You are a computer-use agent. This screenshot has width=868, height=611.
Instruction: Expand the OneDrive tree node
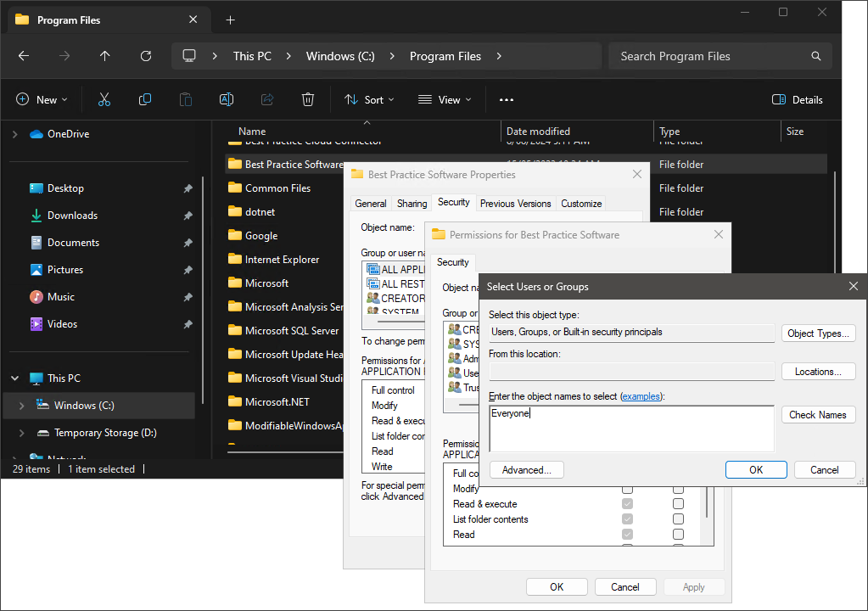coord(15,134)
